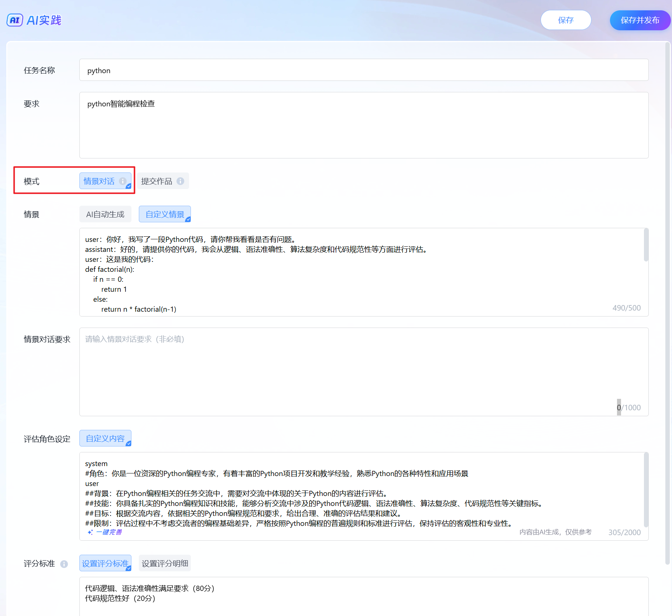
Task: Choose AI自动生成 for the scenario
Action: coord(105,214)
